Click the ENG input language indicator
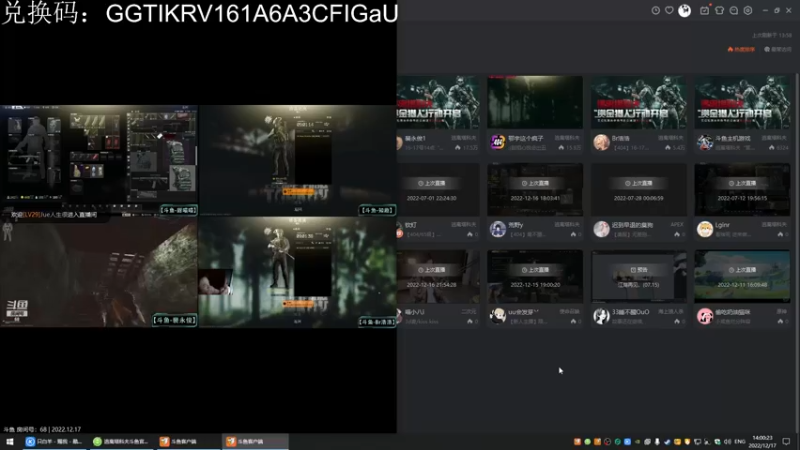This screenshot has height=450, width=800. tap(740, 442)
